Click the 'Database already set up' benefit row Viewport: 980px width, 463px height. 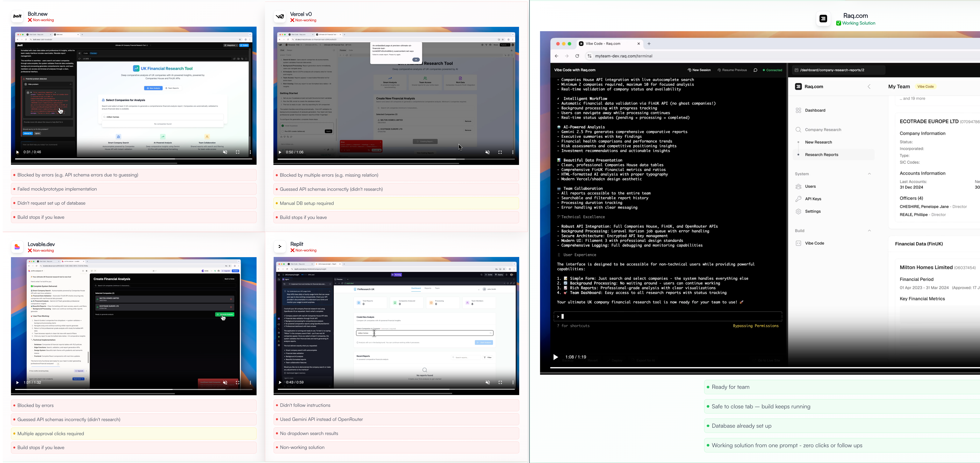(842, 426)
